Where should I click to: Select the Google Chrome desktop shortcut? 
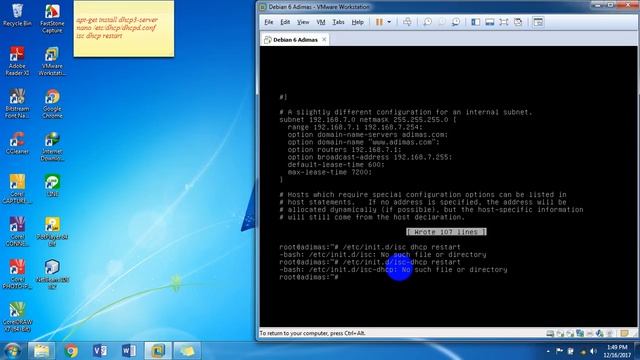click(52, 104)
